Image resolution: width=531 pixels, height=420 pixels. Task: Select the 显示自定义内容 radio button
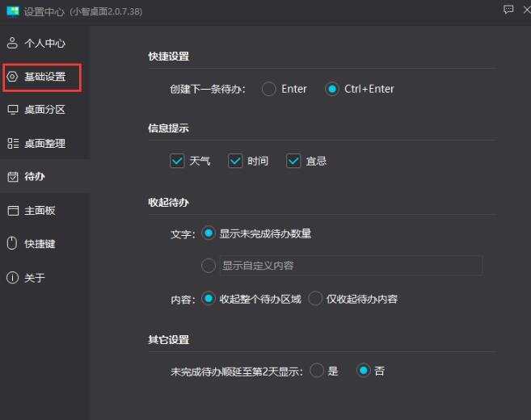pos(209,266)
